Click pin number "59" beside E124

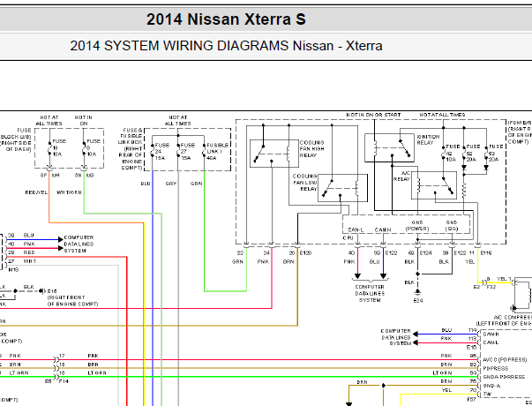(411, 253)
